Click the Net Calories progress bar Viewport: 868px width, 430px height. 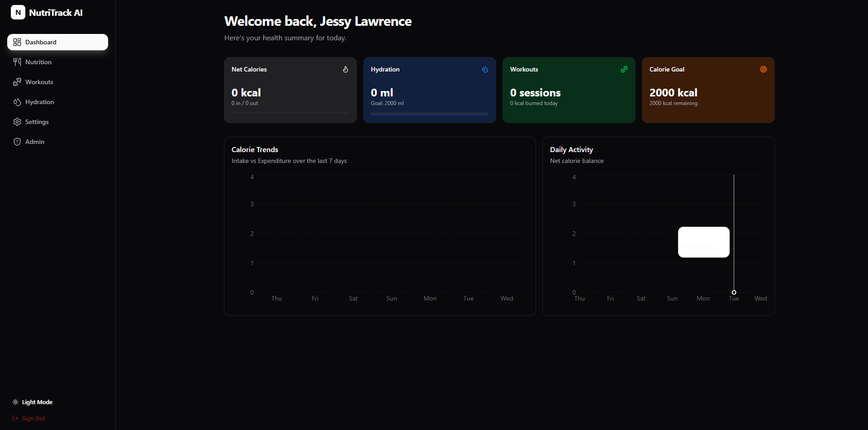point(290,113)
